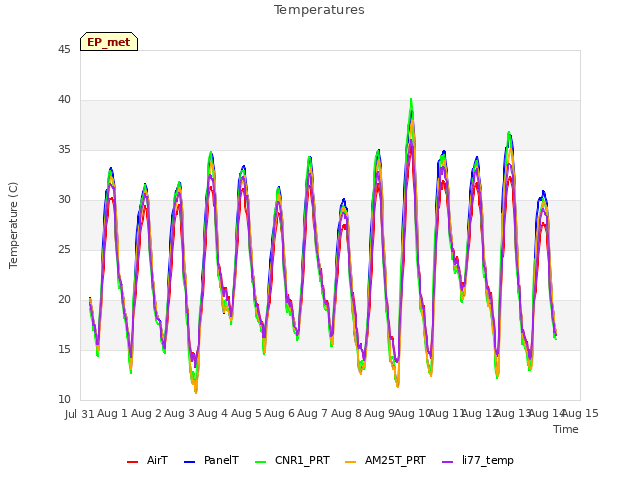
Task: Click the Aug 7 x-axis label
Action: [312, 413]
